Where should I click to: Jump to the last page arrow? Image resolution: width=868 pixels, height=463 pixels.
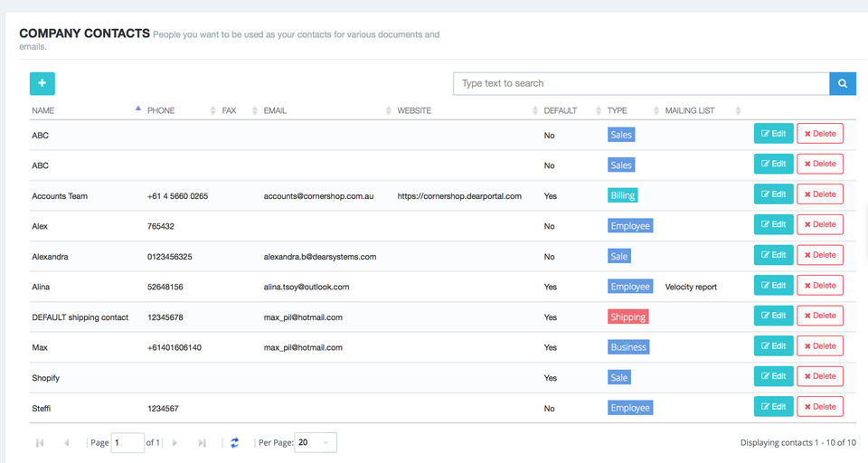(202, 442)
